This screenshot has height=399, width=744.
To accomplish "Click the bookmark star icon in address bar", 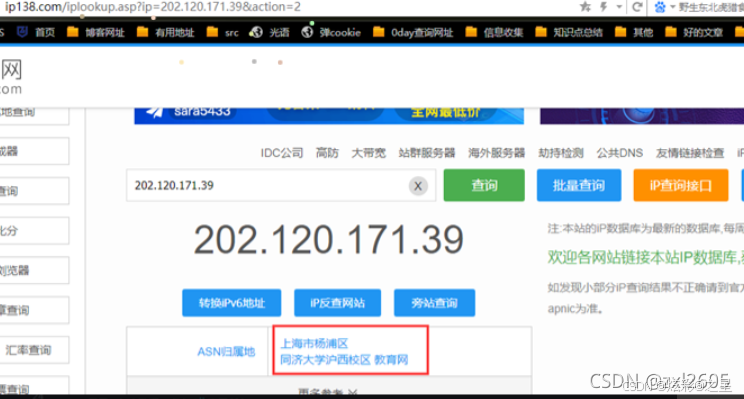I will (586, 7).
